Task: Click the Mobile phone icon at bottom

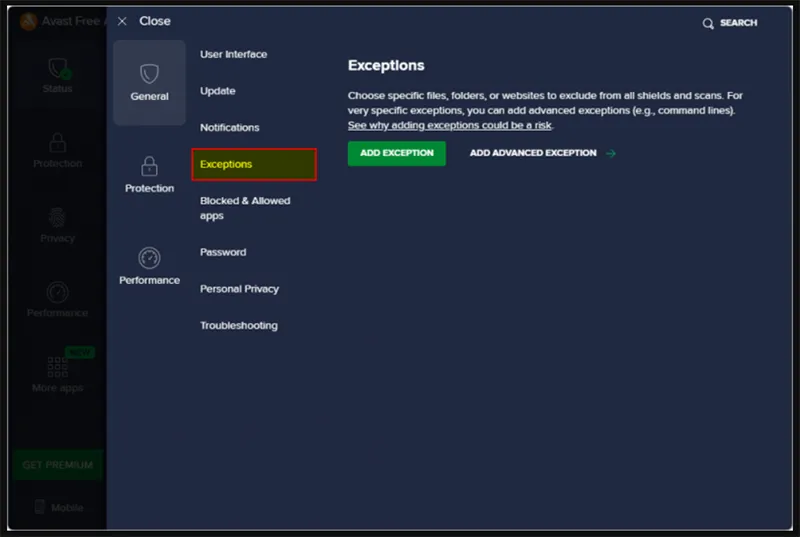Action: pyautogui.click(x=40, y=507)
